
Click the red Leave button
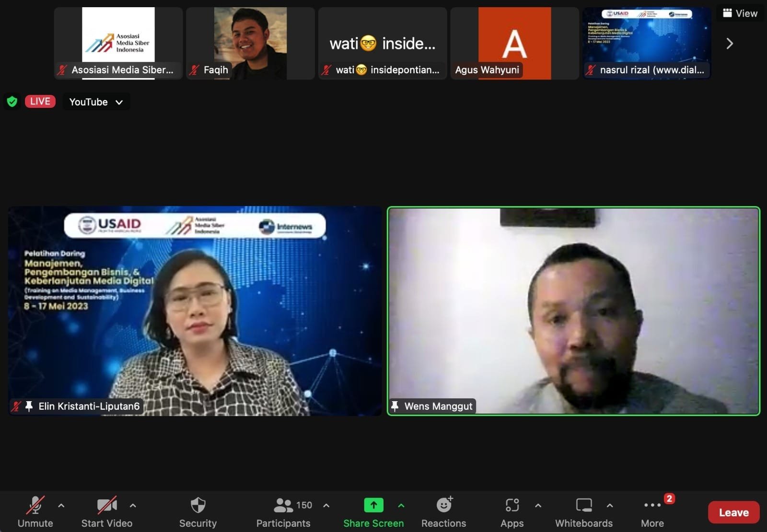pyautogui.click(x=733, y=512)
